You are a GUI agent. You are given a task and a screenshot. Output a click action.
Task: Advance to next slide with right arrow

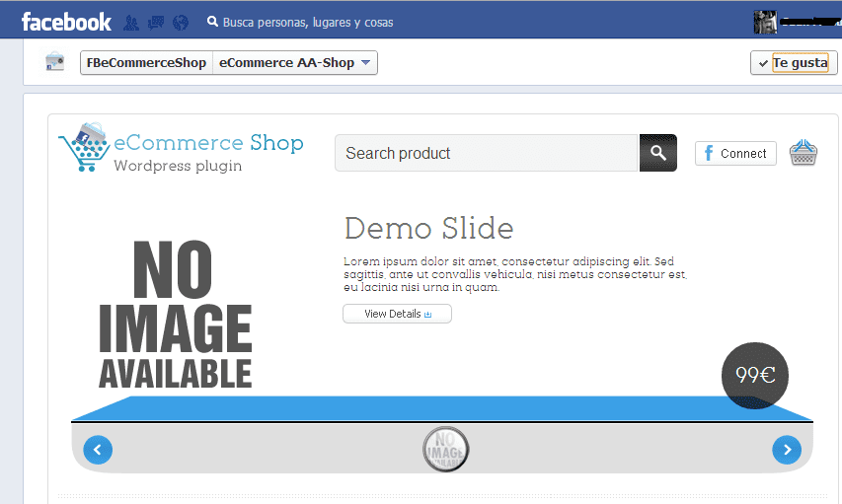pos(787,449)
